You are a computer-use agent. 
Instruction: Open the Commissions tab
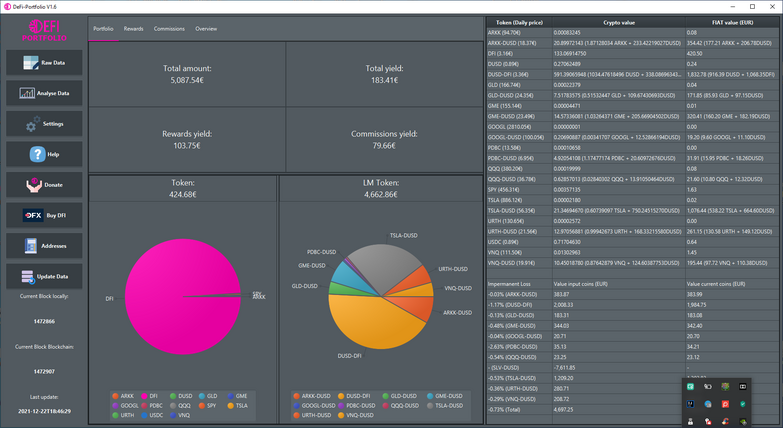(x=169, y=29)
